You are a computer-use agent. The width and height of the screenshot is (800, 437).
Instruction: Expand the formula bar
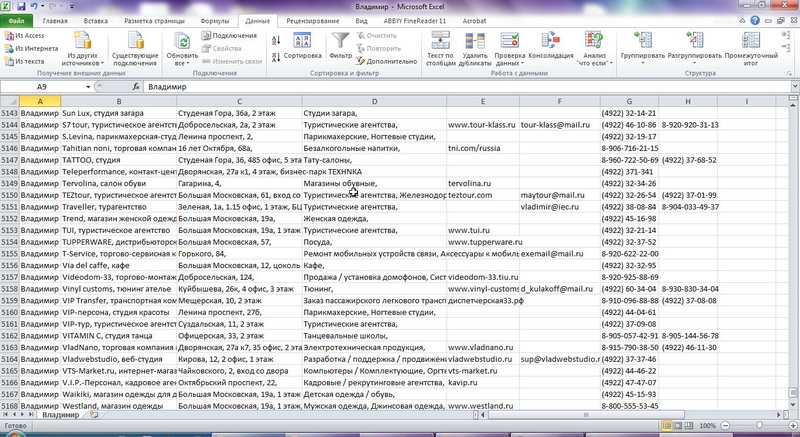coord(795,87)
